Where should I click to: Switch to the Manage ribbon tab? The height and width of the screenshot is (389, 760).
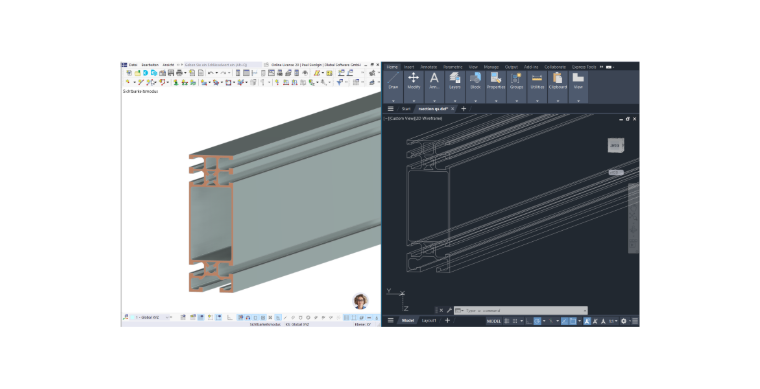491,67
